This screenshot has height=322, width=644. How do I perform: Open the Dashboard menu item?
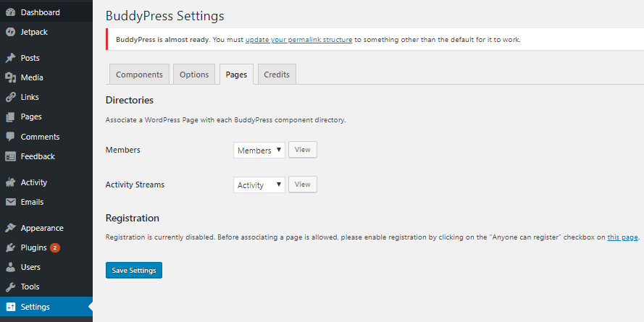point(41,12)
